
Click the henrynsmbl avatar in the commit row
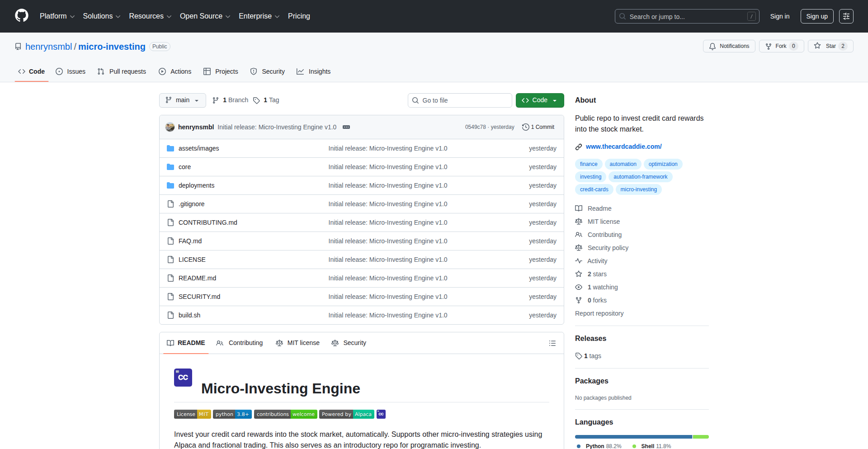click(x=170, y=127)
